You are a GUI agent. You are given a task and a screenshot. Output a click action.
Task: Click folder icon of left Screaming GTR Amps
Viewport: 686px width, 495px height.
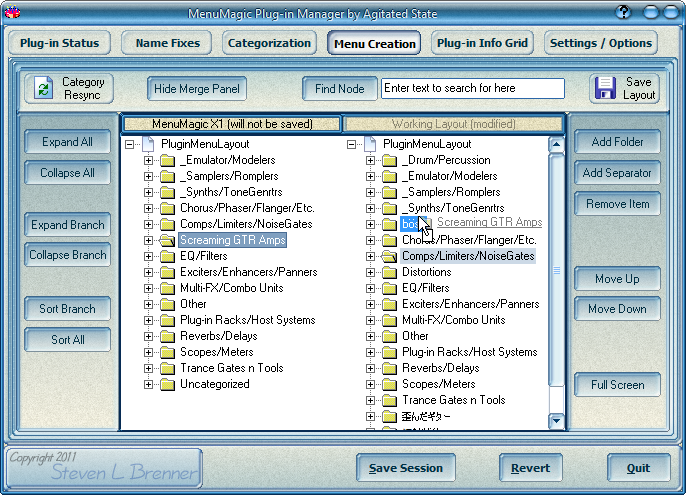click(167, 240)
